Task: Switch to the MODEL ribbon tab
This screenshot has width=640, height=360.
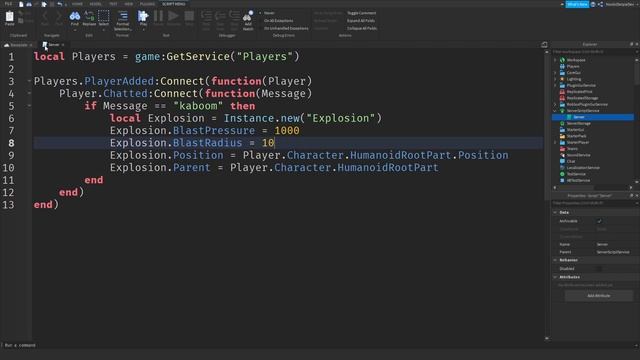Action: pos(96,4)
